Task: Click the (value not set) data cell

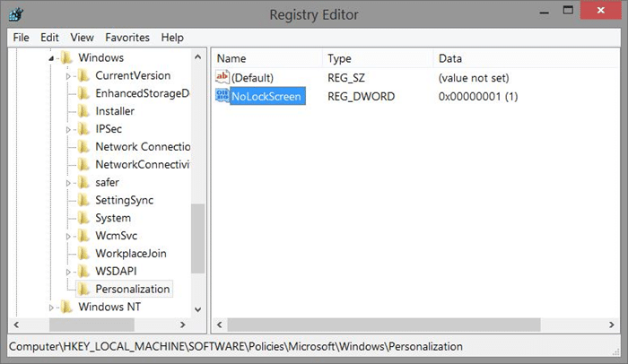Action: [x=474, y=78]
